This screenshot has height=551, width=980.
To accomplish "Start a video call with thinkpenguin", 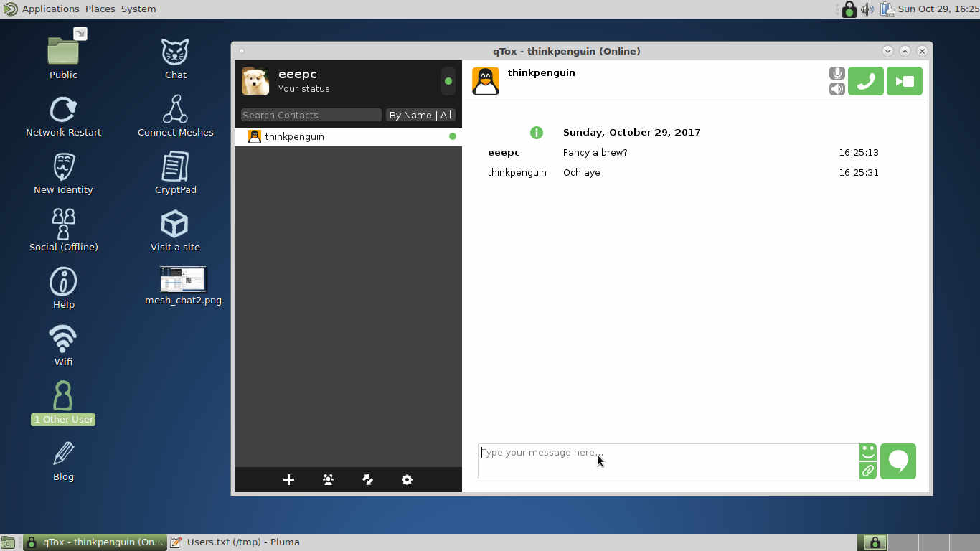I will point(904,81).
